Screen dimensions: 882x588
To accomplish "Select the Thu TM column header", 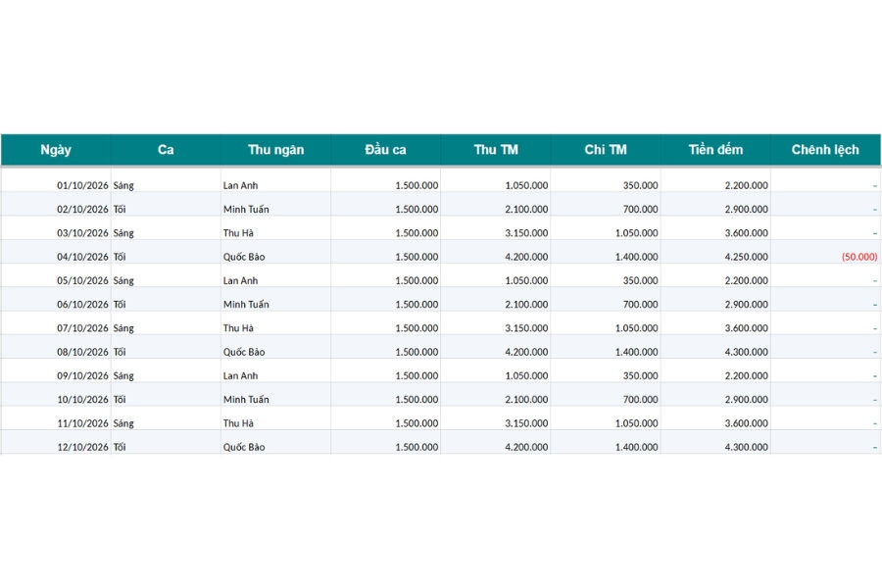I will pyautogui.click(x=496, y=150).
